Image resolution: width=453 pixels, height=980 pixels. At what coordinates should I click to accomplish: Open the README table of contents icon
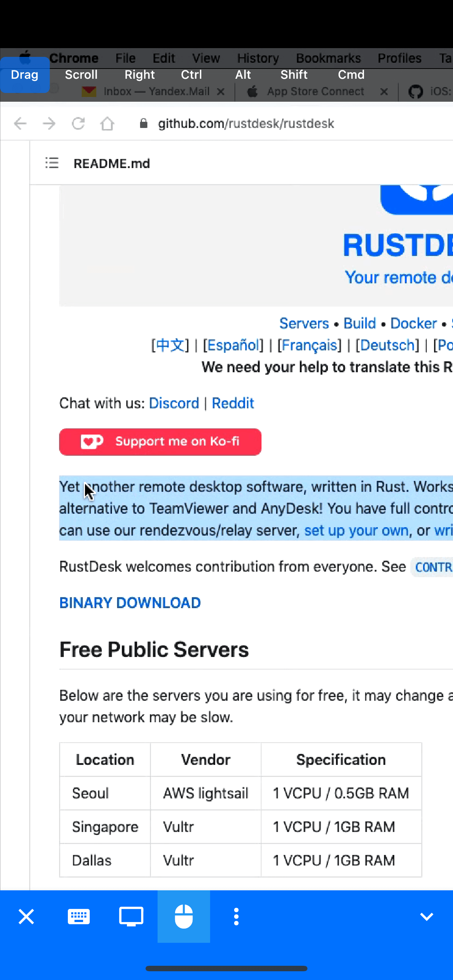pos(52,163)
